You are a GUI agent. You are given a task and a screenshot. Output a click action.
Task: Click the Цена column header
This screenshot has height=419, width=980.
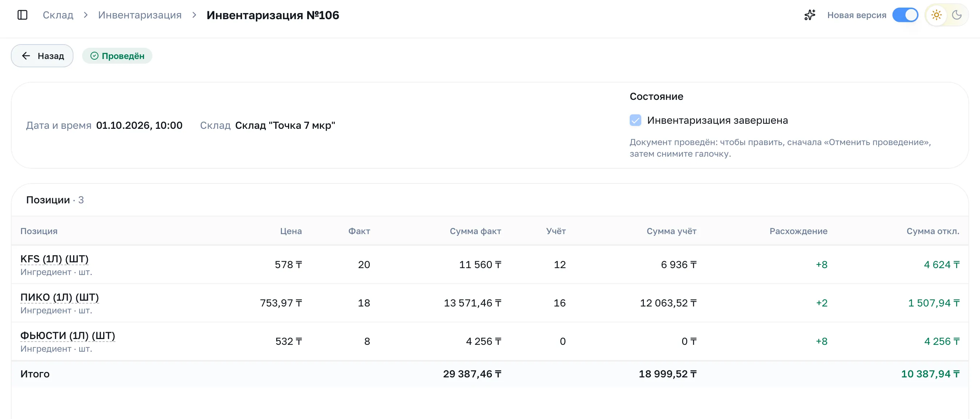tap(291, 231)
